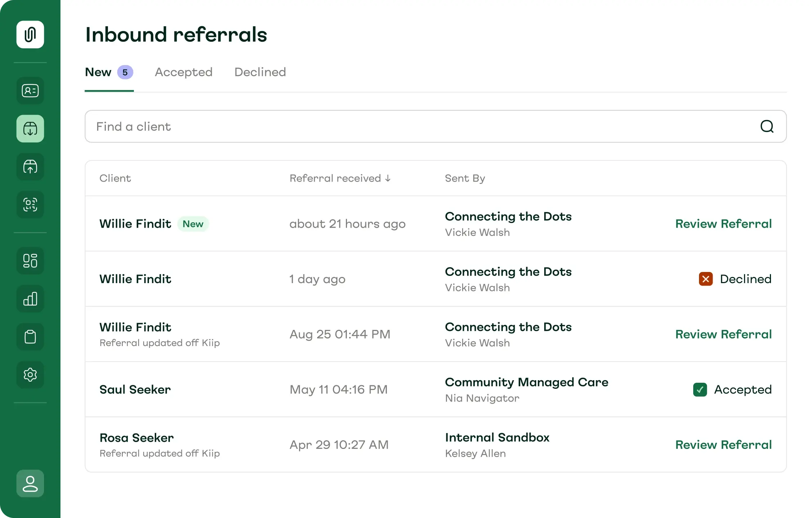
Task: Click the clipboard icon in sidebar
Action: pos(30,337)
